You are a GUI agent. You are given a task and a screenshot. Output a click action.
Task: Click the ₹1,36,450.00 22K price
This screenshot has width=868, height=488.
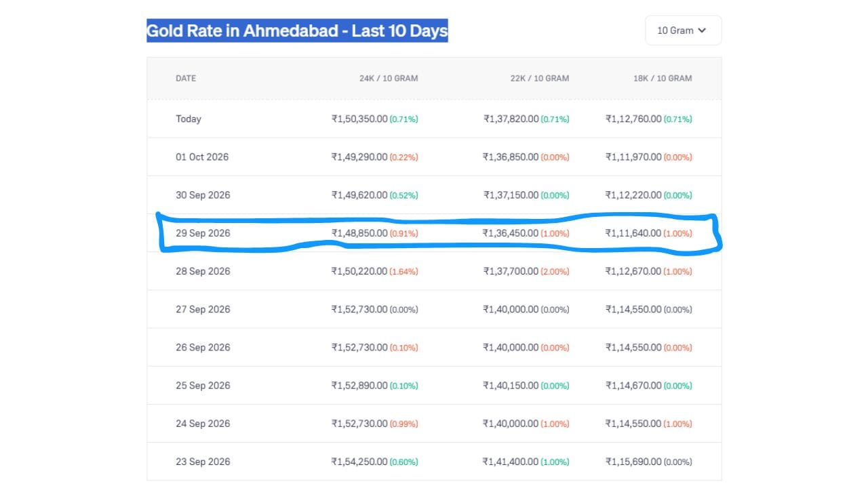click(x=511, y=233)
